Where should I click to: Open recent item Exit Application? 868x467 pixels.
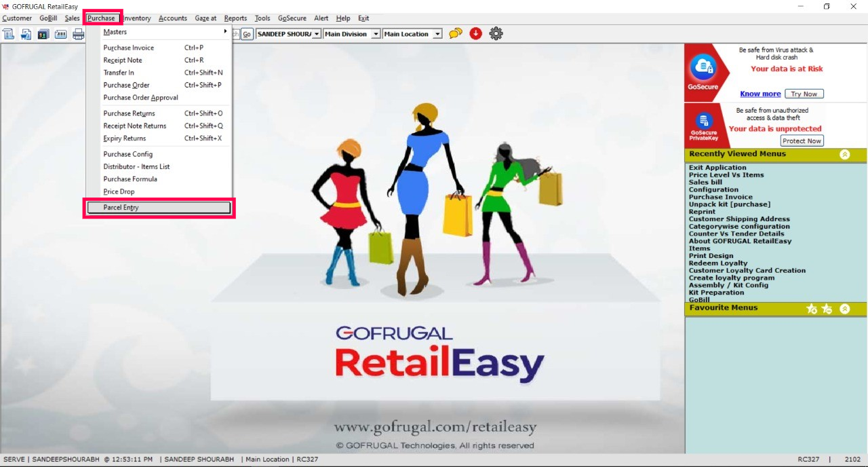coord(717,168)
